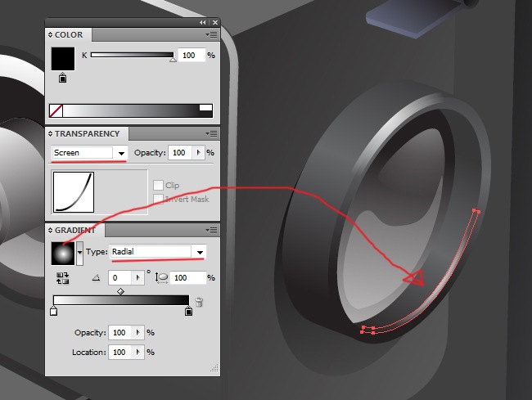Open the gradient angle preset arrow
This screenshot has width=532, height=400.
tap(138, 278)
